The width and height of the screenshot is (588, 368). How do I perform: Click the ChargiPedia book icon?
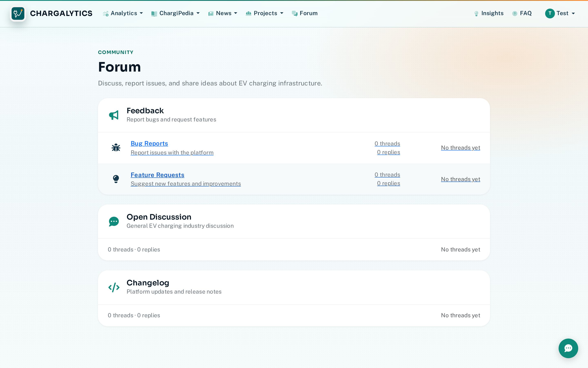coord(154,14)
